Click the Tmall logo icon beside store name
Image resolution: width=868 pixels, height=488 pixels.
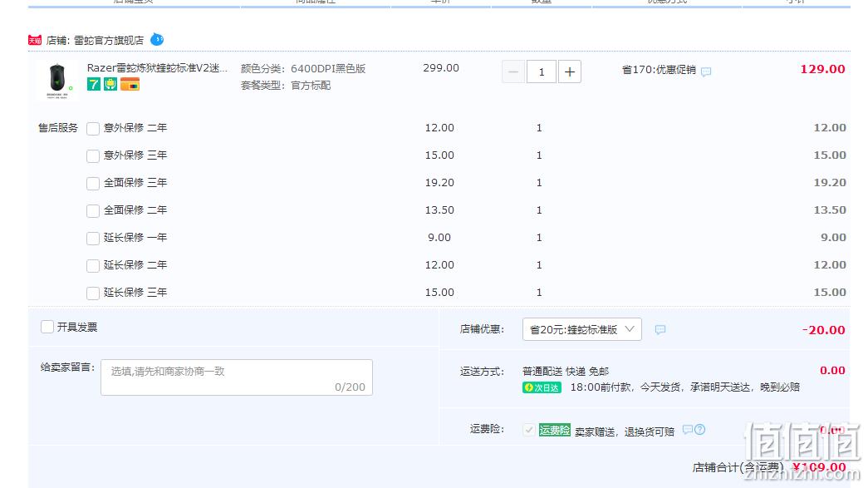[35, 40]
